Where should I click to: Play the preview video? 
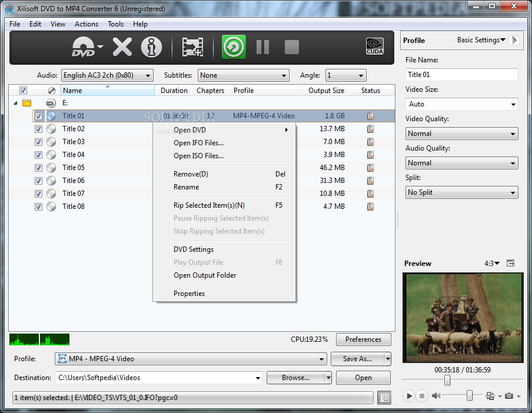pos(409,396)
